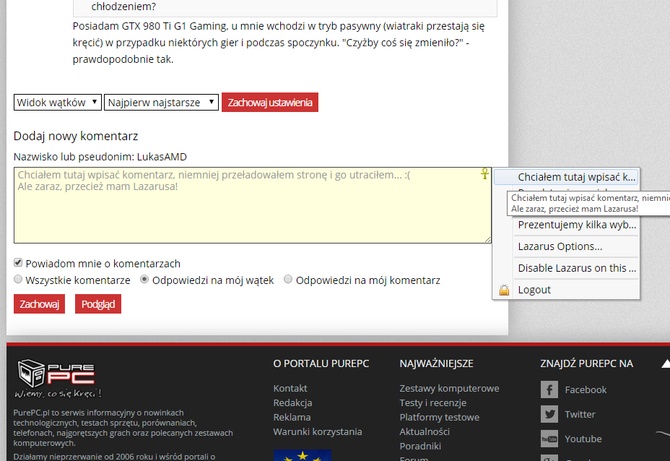
Task: Open the 'Redakcja' footer link
Action: coord(293,403)
